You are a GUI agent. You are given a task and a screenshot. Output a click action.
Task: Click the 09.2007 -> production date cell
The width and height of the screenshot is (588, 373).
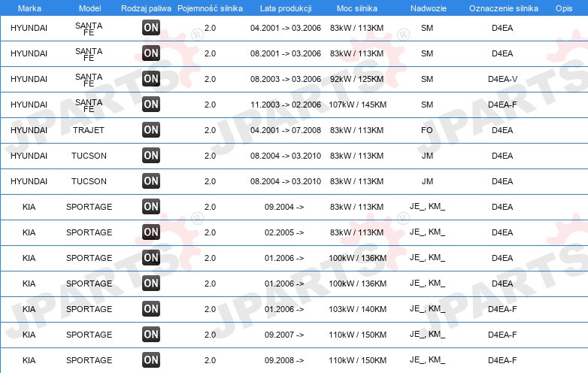[284, 335]
